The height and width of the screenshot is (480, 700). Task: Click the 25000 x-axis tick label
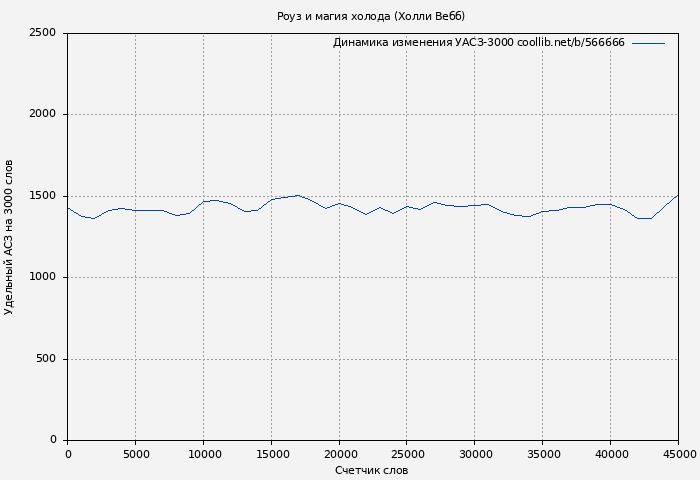tap(407, 454)
